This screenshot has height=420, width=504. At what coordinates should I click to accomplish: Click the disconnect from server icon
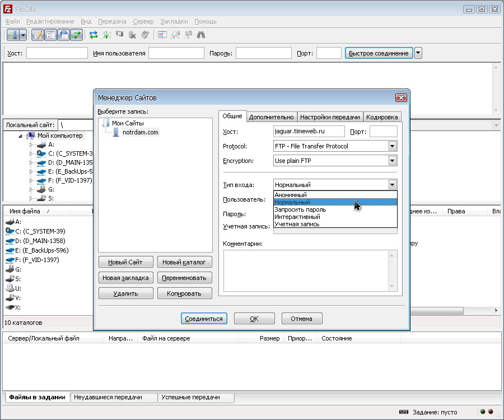point(132,35)
